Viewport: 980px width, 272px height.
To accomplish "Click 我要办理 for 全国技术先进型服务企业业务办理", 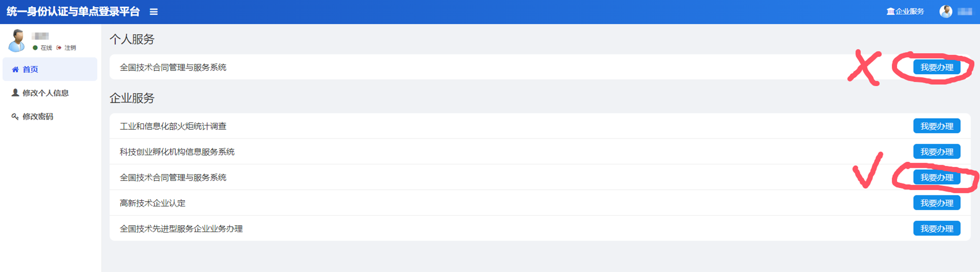I will click(x=936, y=229).
